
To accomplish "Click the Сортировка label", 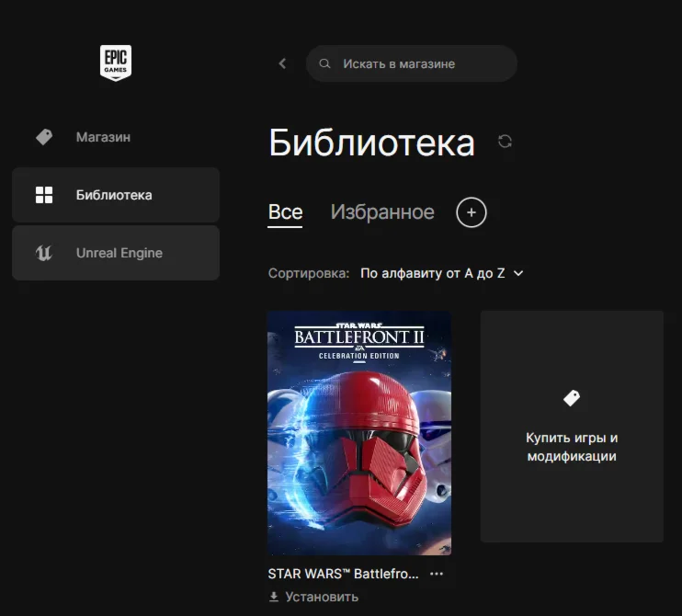I will 309,273.
